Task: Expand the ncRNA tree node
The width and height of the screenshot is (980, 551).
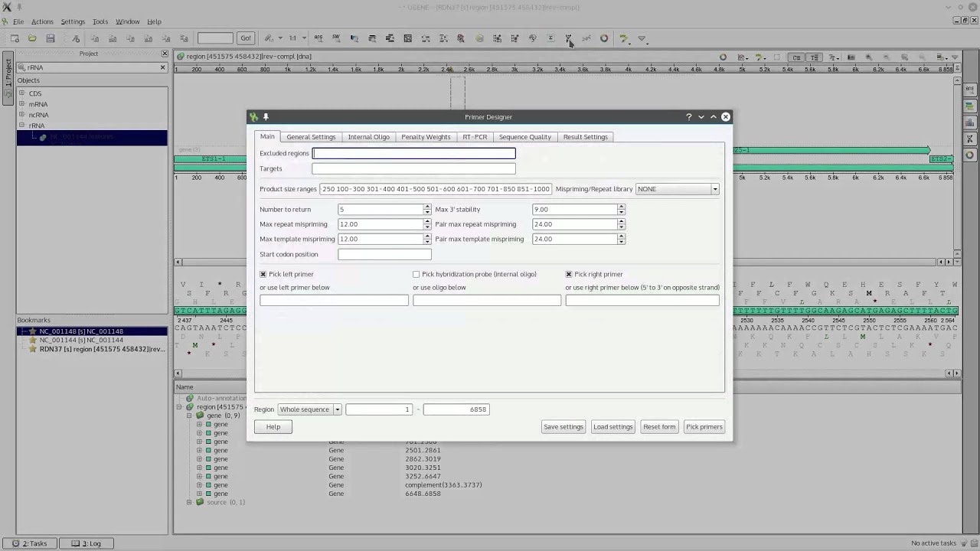Action: point(21,115)
